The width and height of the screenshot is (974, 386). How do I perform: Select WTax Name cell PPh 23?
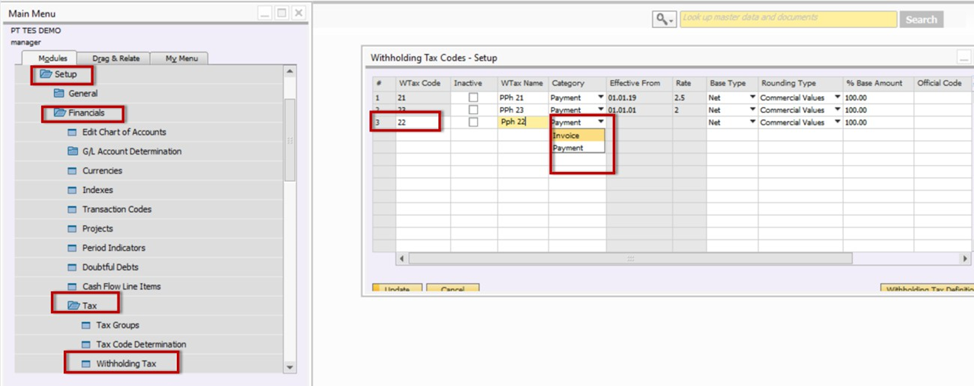(522, 110)
